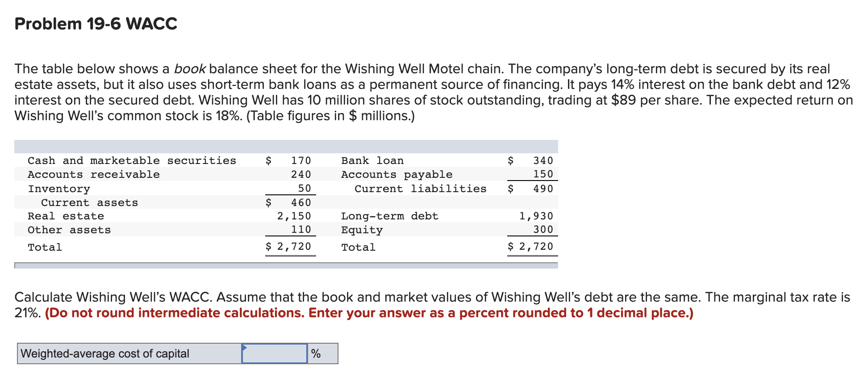Click the Inventory line showing 50
The height and width of the screenshot is (387, 868).
tap(306, 188)
